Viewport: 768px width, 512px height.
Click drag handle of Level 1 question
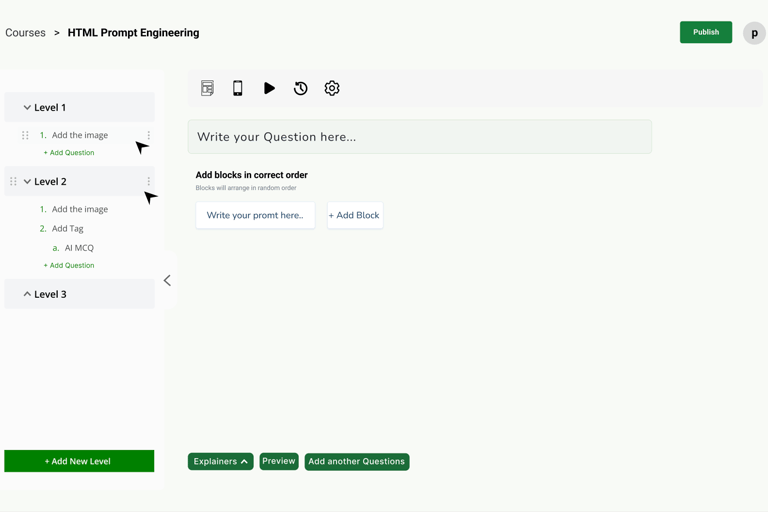point(25,135)
